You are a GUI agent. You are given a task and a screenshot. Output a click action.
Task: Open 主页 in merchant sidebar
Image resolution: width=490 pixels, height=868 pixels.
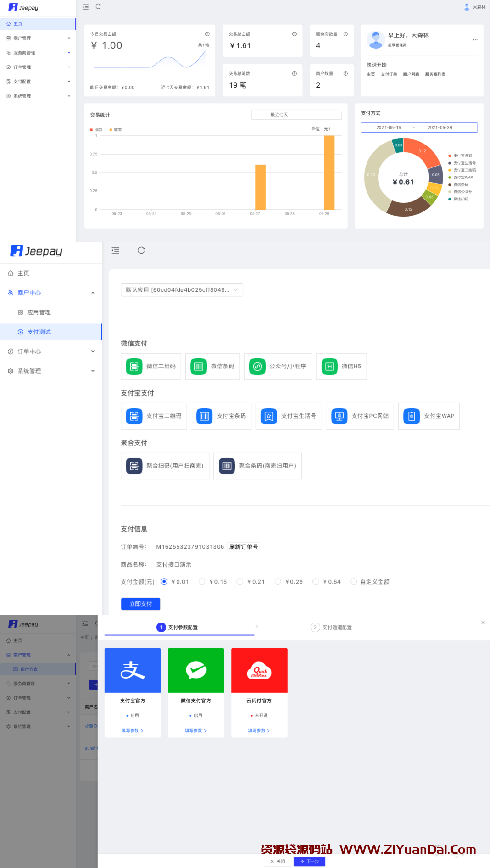tap(51, 273)
